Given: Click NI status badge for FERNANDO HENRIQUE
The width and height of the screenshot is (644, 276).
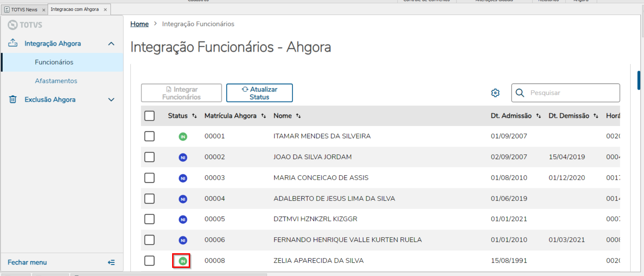Looking at the screenshot, I should coord(183,240).
